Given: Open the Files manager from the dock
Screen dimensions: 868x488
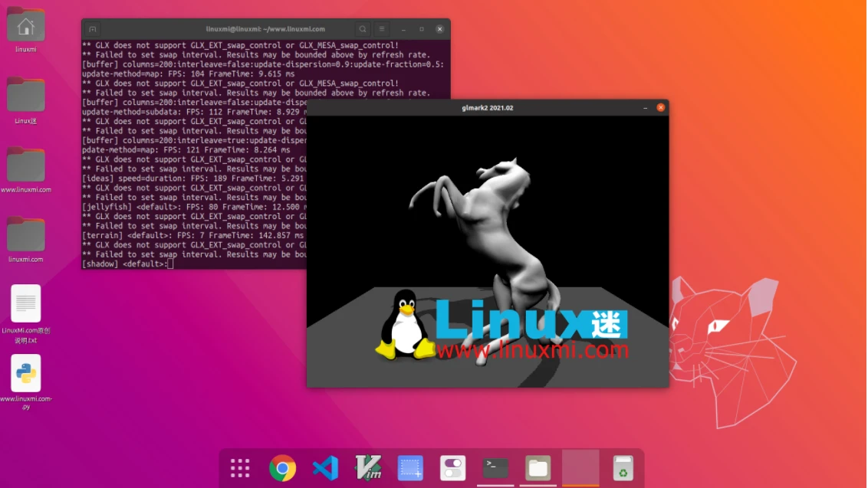Looking at the screenshot, I should 538,468.
